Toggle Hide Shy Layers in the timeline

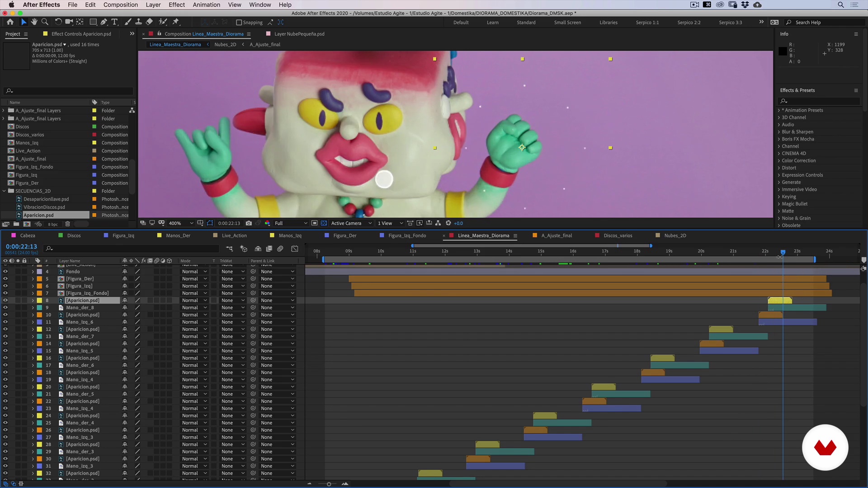pos(258,249)
